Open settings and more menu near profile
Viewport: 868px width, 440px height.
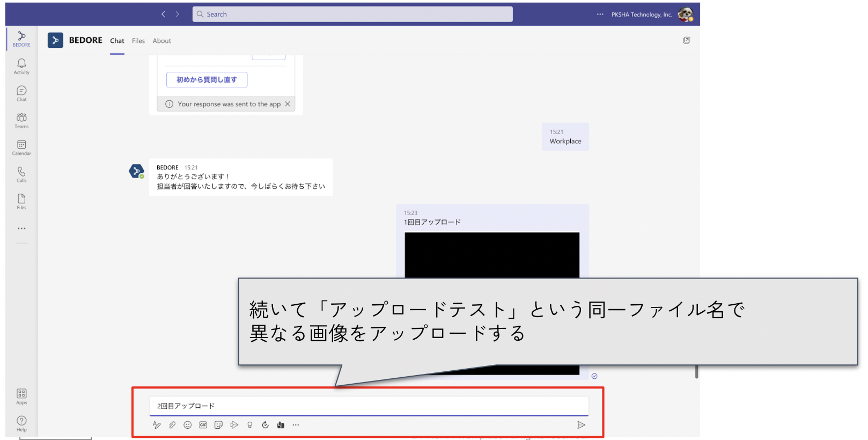(x=600, y=14)
